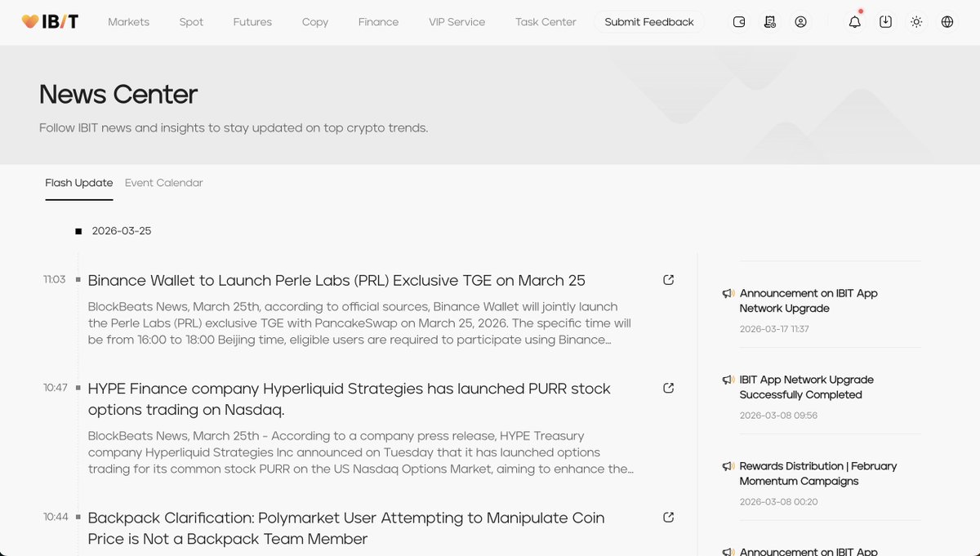The height and width of the screenshot is (556, 980).
Task: Click the News Center heading
Action: (118, 95)
